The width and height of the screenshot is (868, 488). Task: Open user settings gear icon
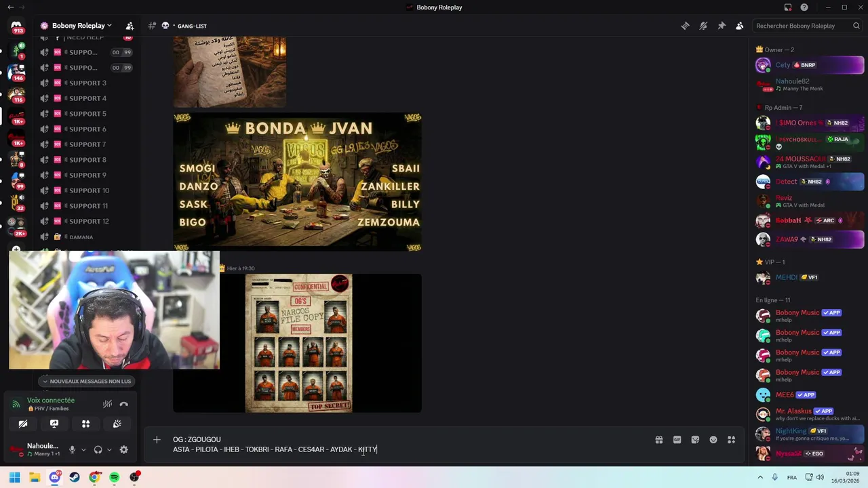[123, 449]
